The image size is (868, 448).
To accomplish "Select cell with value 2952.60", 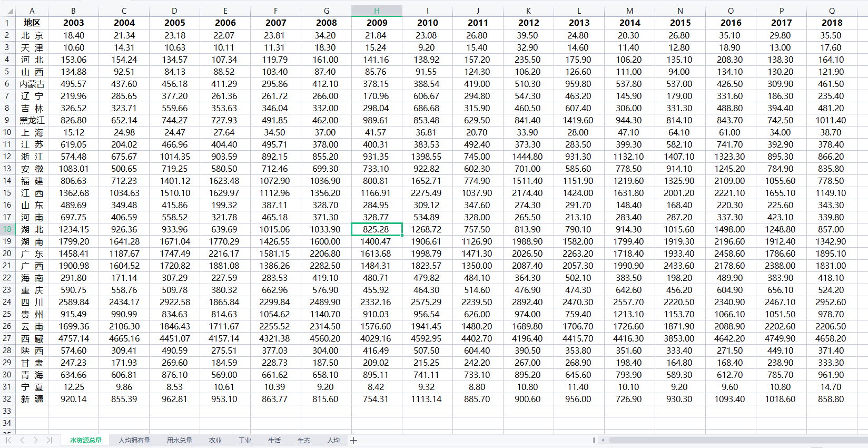I will point(832,302).
